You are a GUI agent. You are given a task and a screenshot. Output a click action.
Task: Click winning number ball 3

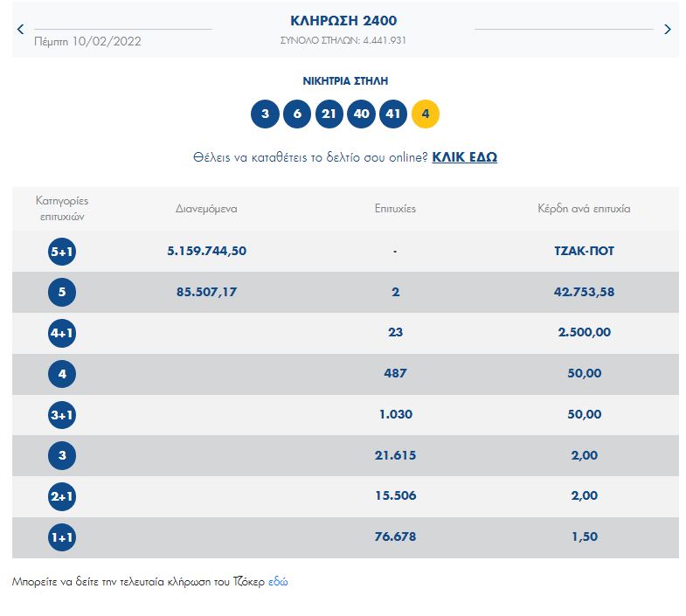pos(265,114)
